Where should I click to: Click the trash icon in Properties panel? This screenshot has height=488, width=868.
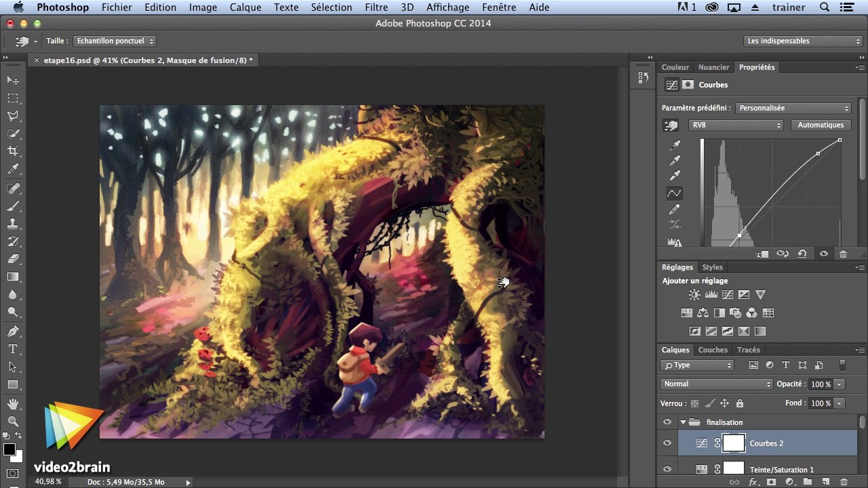tap(843, 254)
